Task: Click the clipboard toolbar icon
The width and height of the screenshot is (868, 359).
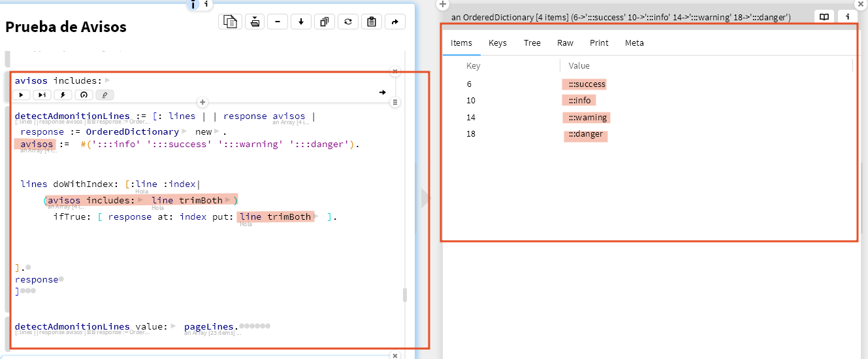Action: click(x=372, y=22)
